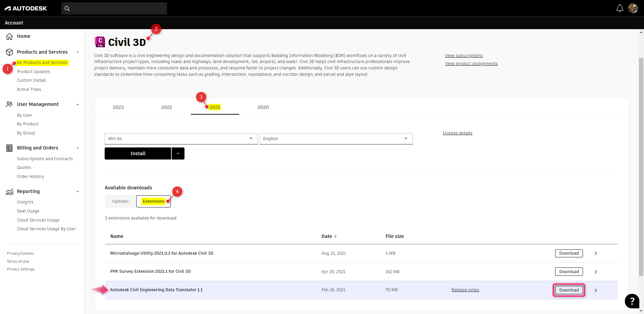
Task: Open Order History in the sidebar
Action: 31,177
